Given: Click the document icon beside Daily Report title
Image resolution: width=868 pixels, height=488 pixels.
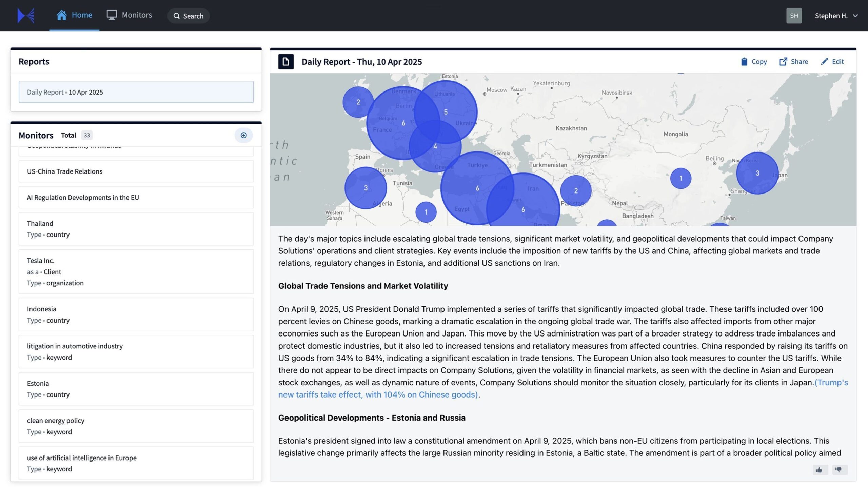Looking at the screenshot, I should pos(286,62).
